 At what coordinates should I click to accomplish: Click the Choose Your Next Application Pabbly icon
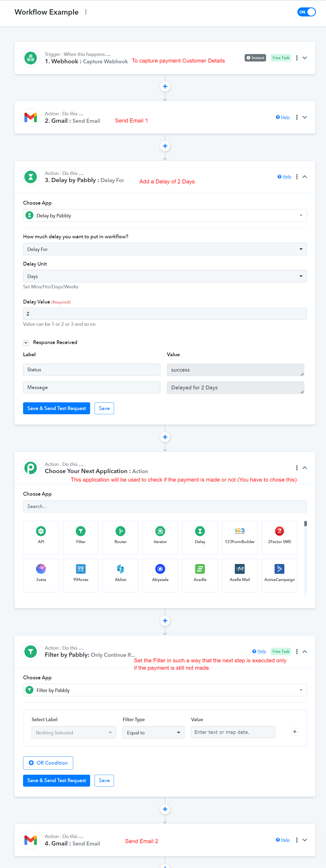pyautogui.click(x=31, y=468)
